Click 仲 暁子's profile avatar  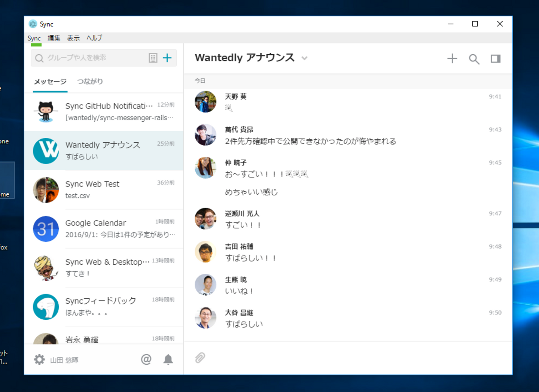tap(205, 168)
